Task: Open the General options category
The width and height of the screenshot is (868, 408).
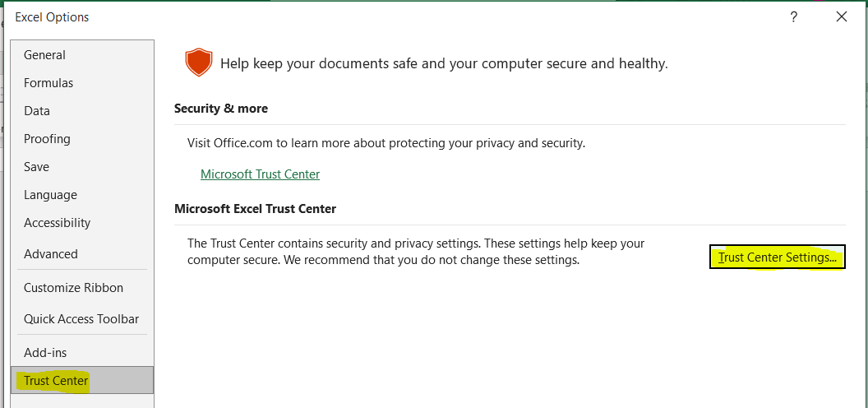Action: coord(45,55)
